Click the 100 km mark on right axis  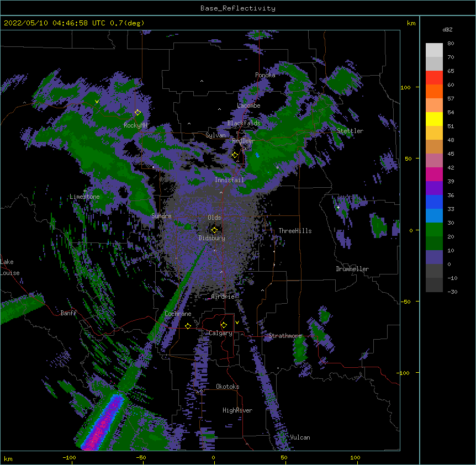click(x=405, y=87)
